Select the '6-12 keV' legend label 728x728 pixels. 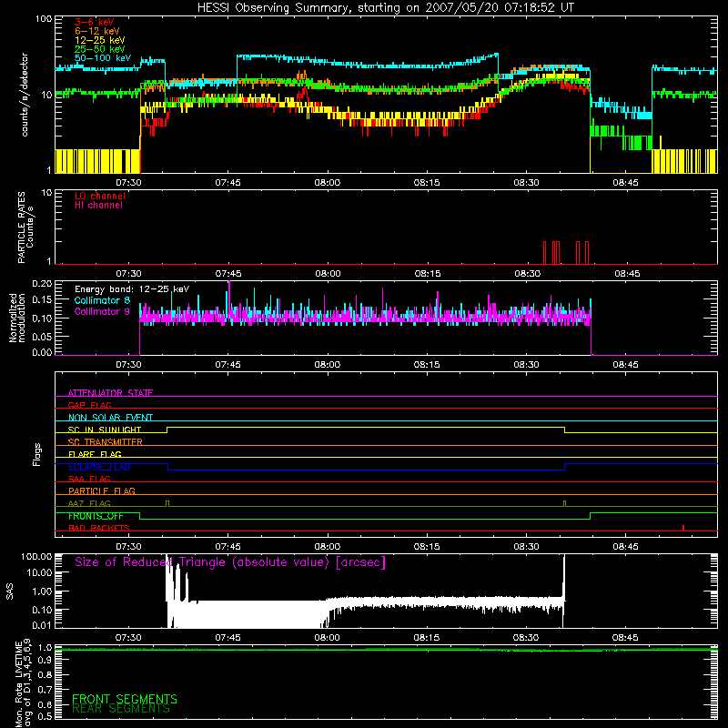click(x=97, y=31)
